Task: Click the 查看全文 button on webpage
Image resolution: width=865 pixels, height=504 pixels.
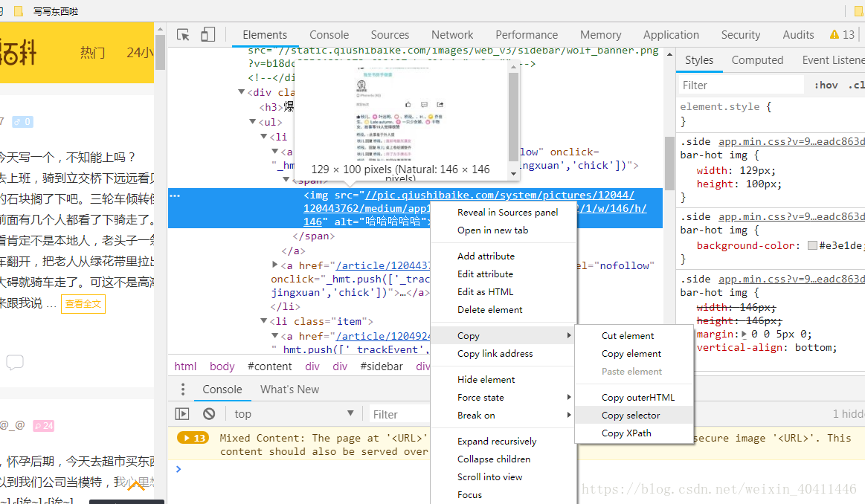Action: pyautogui.click(x=83, y=304)
